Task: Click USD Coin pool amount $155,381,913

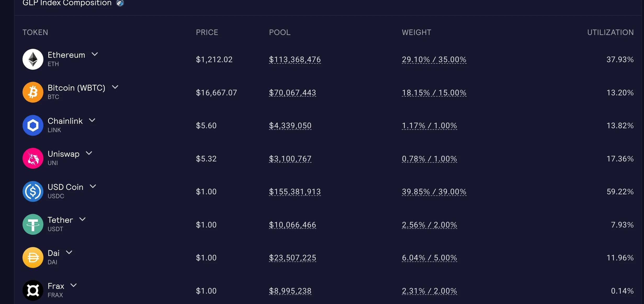Action: click(295, 192)
